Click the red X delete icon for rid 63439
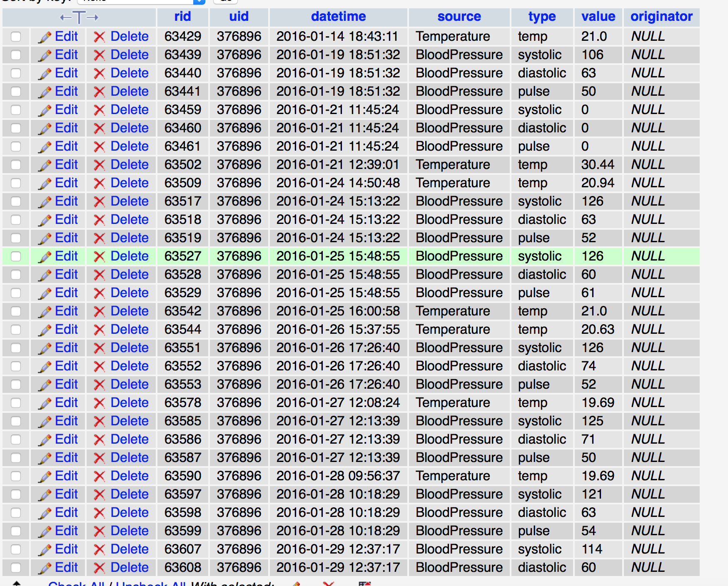This screenshot has height=586, width=728. (99, 55)
